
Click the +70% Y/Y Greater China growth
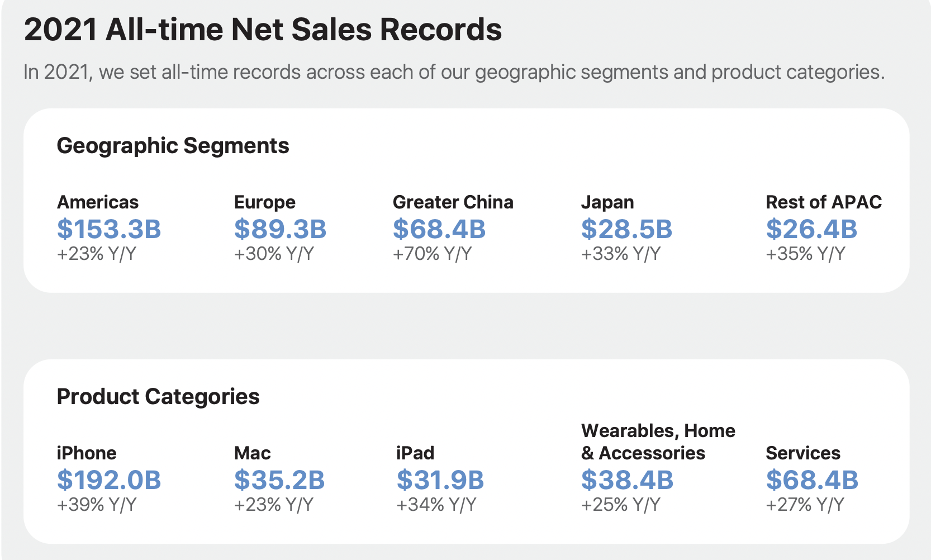pyautogui.click(x=433, y=254)
